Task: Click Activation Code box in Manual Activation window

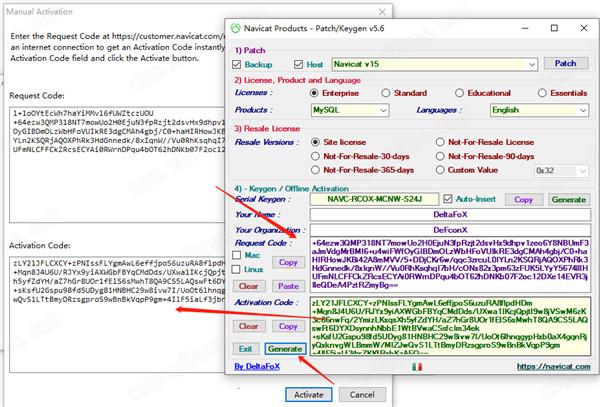Action: [117, 315]
